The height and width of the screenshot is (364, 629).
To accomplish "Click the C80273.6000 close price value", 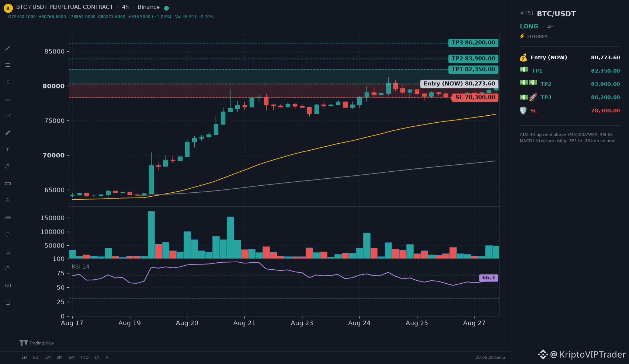I will 112,17.
